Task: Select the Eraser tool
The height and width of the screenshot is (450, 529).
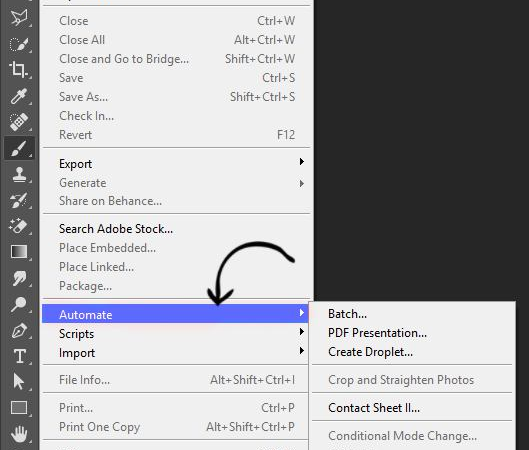Action: point(19,226)
